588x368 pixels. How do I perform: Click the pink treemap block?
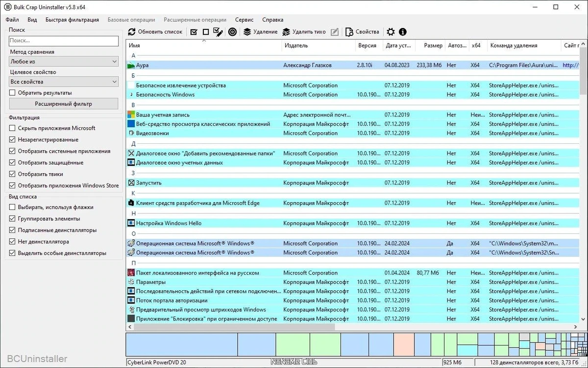[404, 345]
